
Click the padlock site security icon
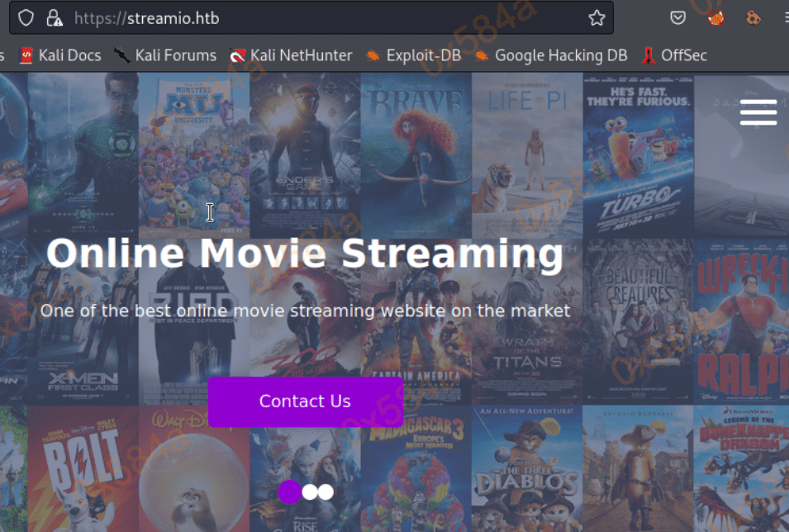click(x=54, y=17)
